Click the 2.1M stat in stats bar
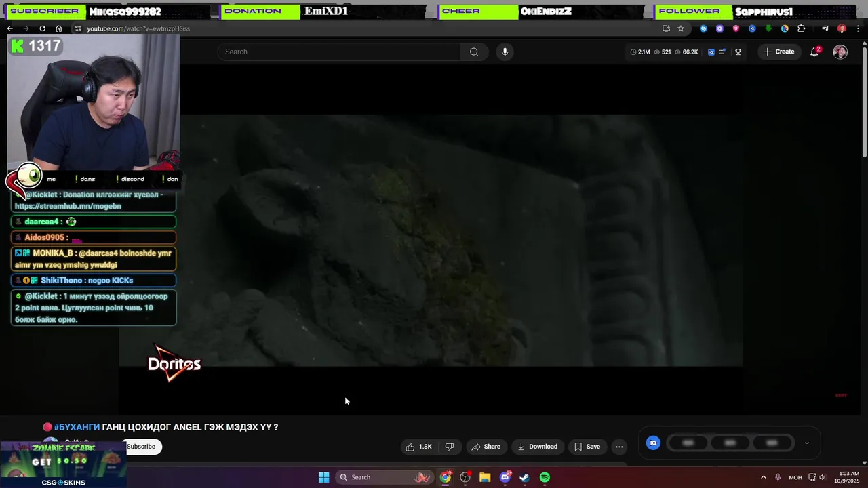 click(640, 52)
